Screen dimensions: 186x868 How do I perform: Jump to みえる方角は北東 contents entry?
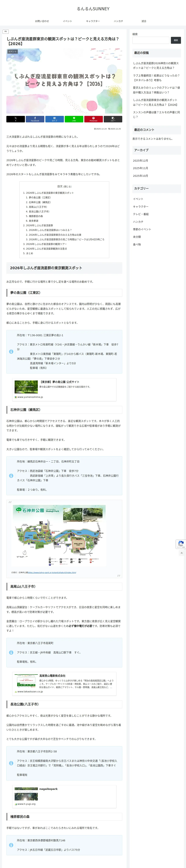click(55, 235)
